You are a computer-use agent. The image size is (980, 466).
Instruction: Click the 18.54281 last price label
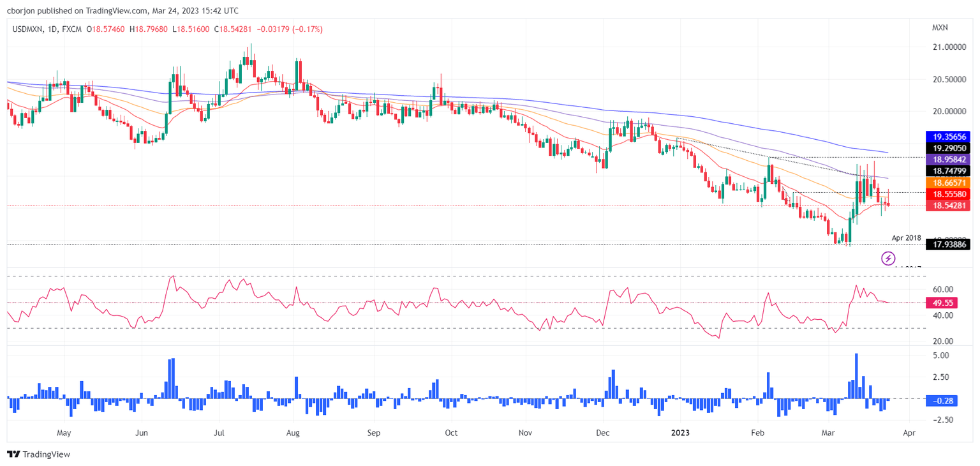948,204
